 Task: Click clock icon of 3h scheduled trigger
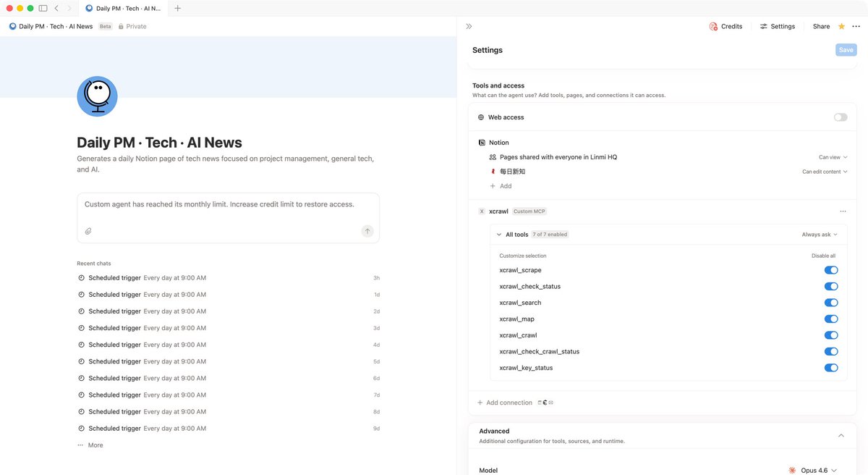[x=82, y=278]
